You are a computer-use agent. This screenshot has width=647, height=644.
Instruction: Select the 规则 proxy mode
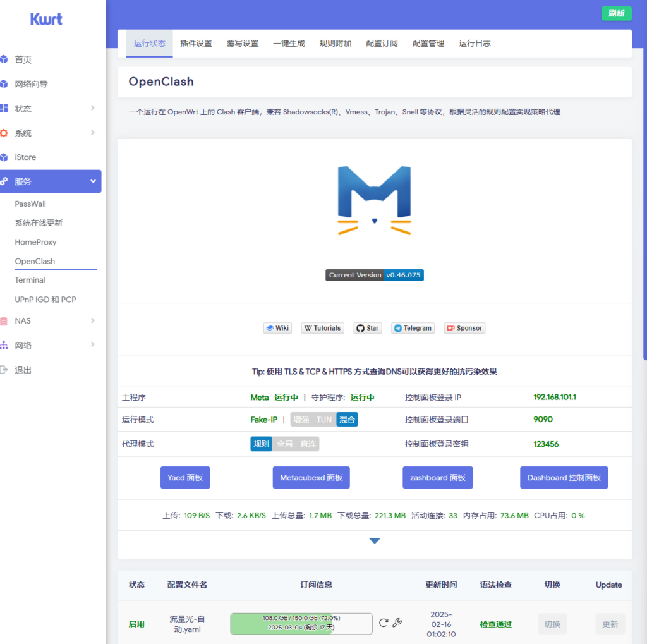[x=261, y=444]
